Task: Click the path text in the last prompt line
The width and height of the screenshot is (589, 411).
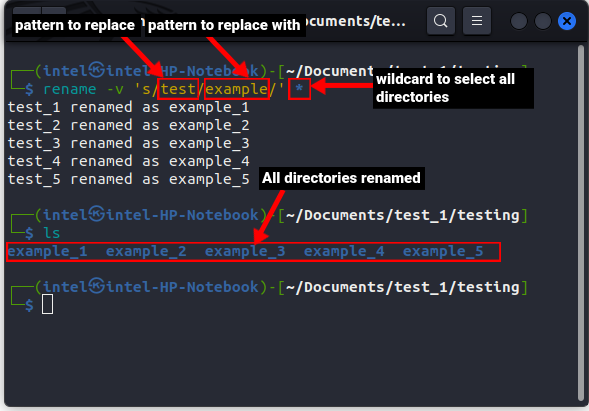Action: (402, 287)
